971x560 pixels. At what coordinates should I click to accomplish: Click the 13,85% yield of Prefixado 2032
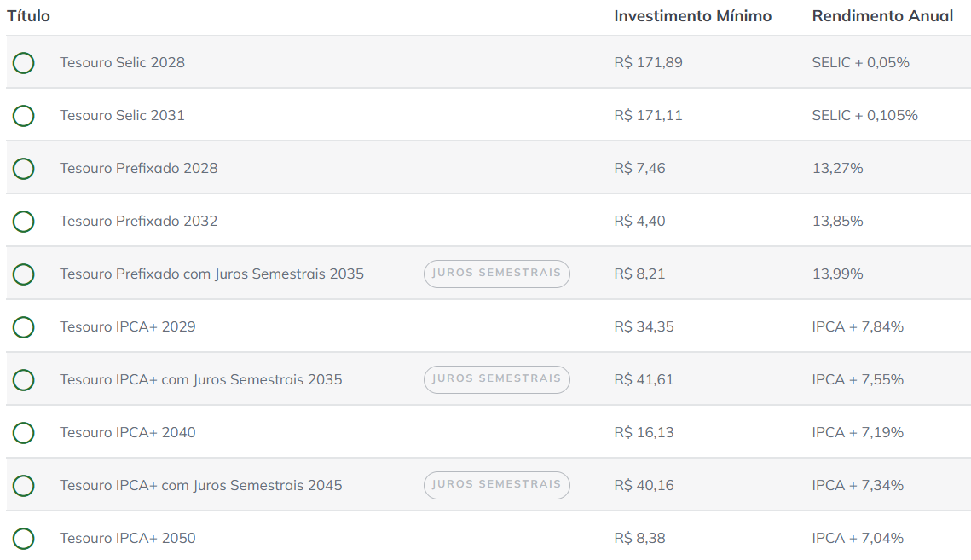837,221
